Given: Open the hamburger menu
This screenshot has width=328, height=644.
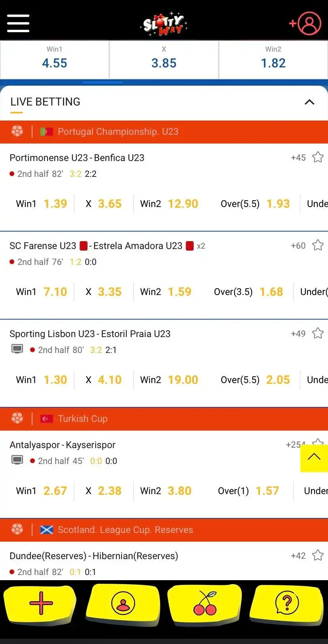Looking at the screenshot, I should click(x=18, y=23).
